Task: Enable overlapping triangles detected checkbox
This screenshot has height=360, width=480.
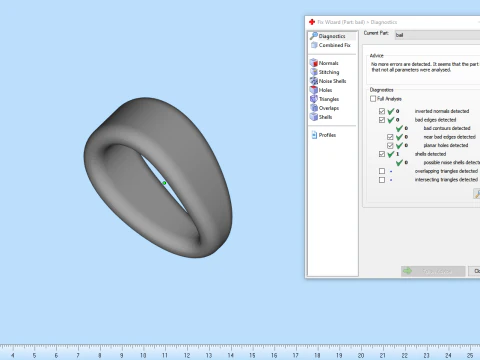Action: click(382, 171)
